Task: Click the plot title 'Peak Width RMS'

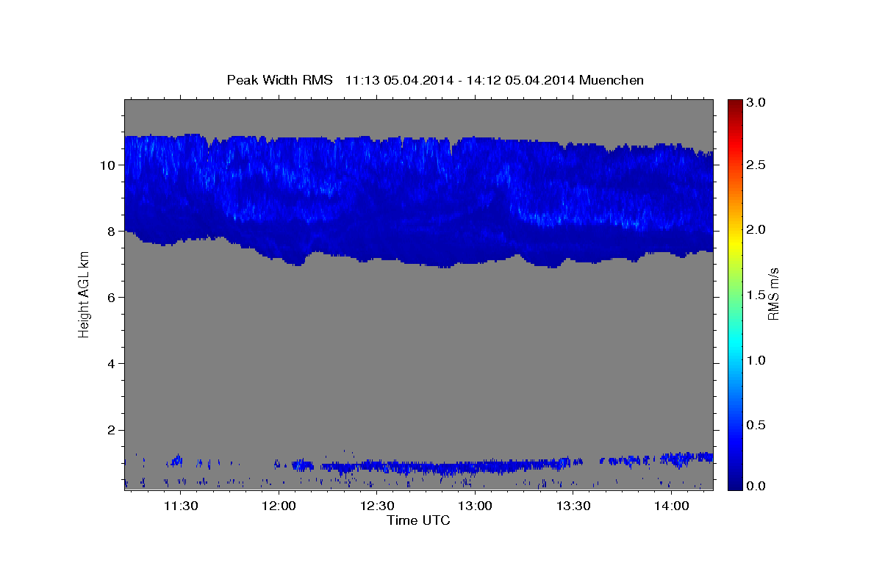Action: coord(279,79)
